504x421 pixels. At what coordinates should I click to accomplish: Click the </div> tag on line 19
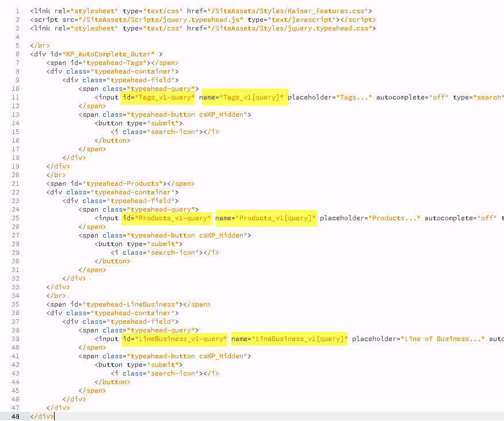pyautogui.click(x=58, y=166)
